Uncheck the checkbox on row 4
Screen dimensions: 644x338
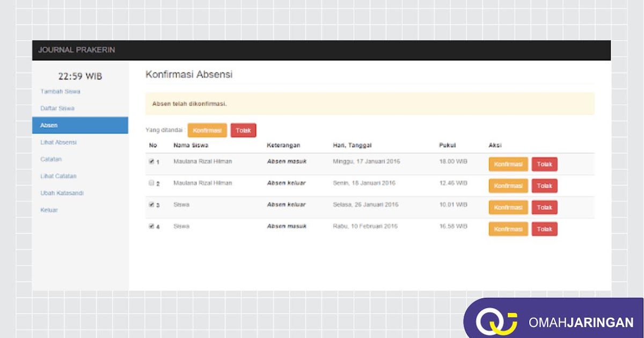coord(151,226)
